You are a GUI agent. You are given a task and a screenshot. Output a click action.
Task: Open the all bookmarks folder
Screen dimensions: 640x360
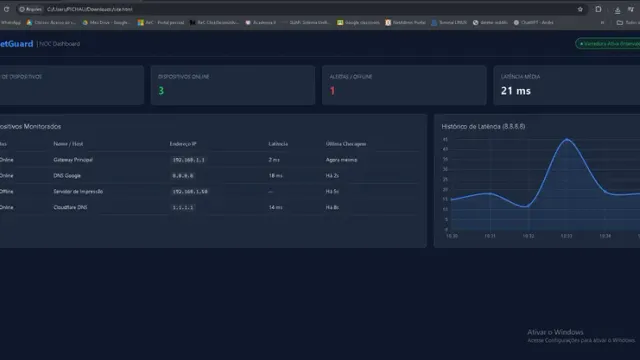tap(628, 22)
